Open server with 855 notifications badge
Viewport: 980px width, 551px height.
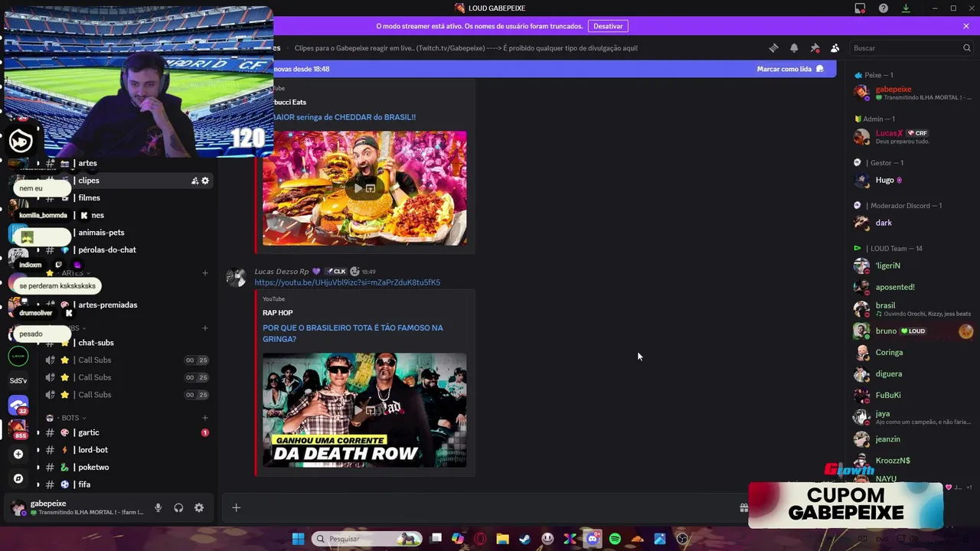[x=18, y=429]
